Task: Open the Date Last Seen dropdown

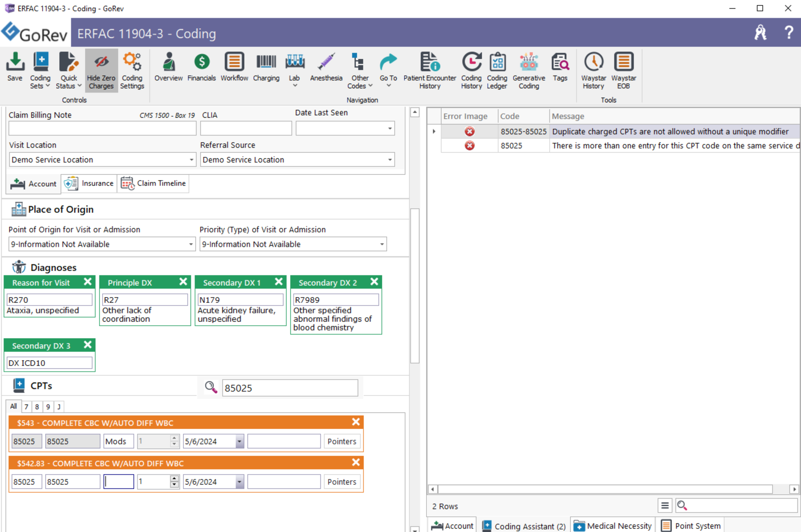Action: (390, 129)
